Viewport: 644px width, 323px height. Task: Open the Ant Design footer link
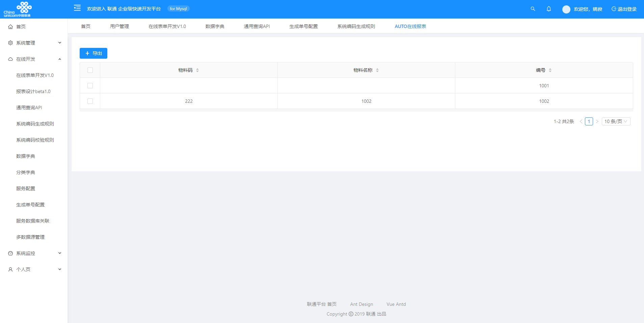point(361,304)
